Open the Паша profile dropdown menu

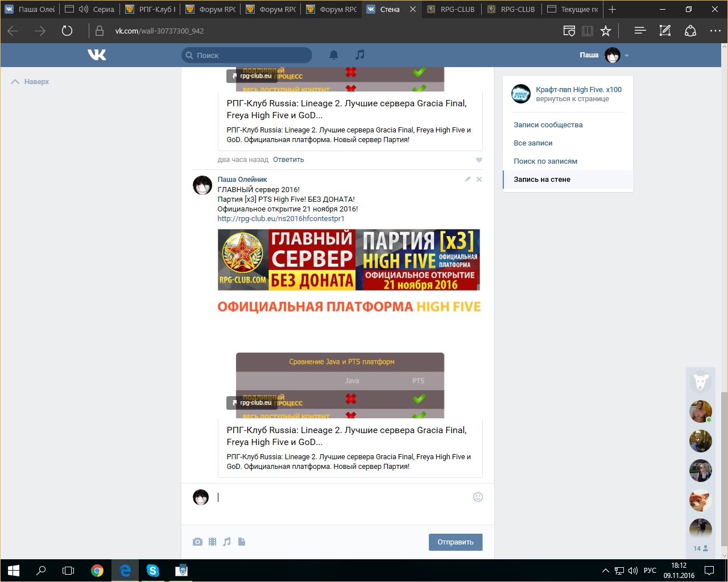pyautogui.click(x=604, y=55)
